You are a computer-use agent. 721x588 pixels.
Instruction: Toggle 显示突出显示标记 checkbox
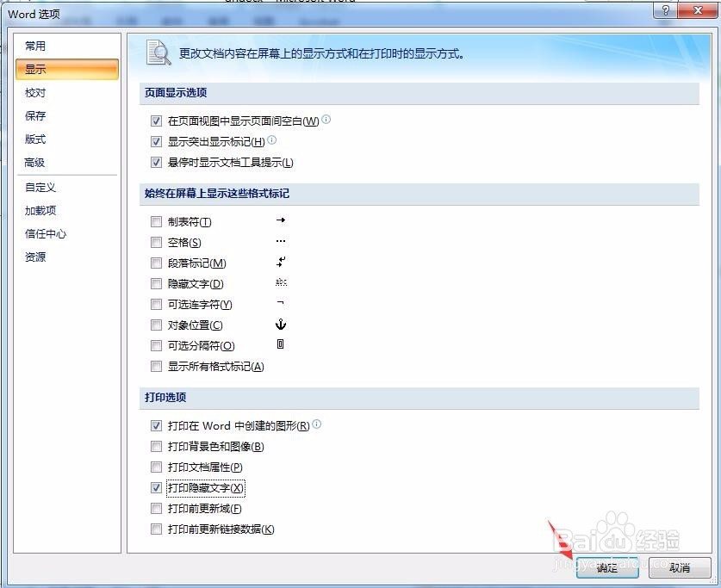pyautogui.click(x=156, y=141)
